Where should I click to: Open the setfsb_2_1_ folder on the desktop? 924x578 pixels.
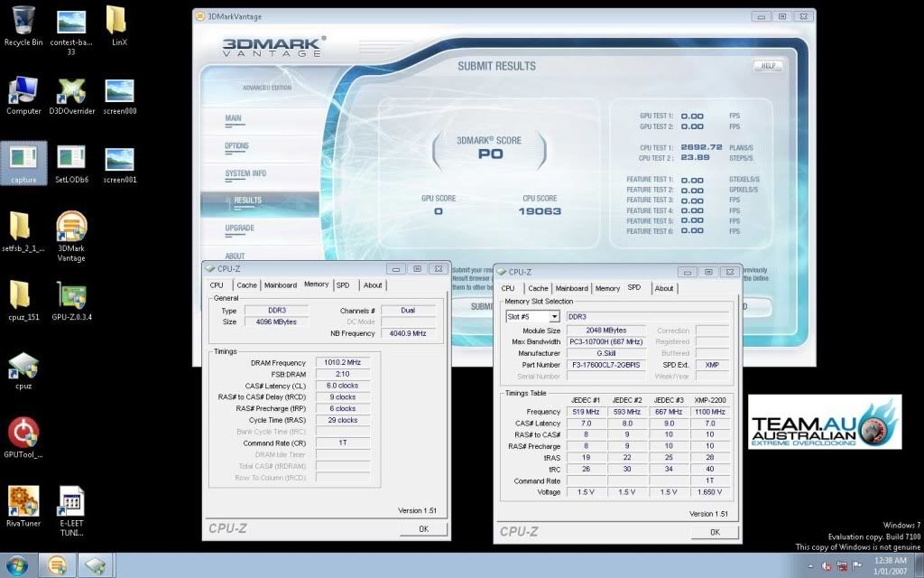(23, 232)
